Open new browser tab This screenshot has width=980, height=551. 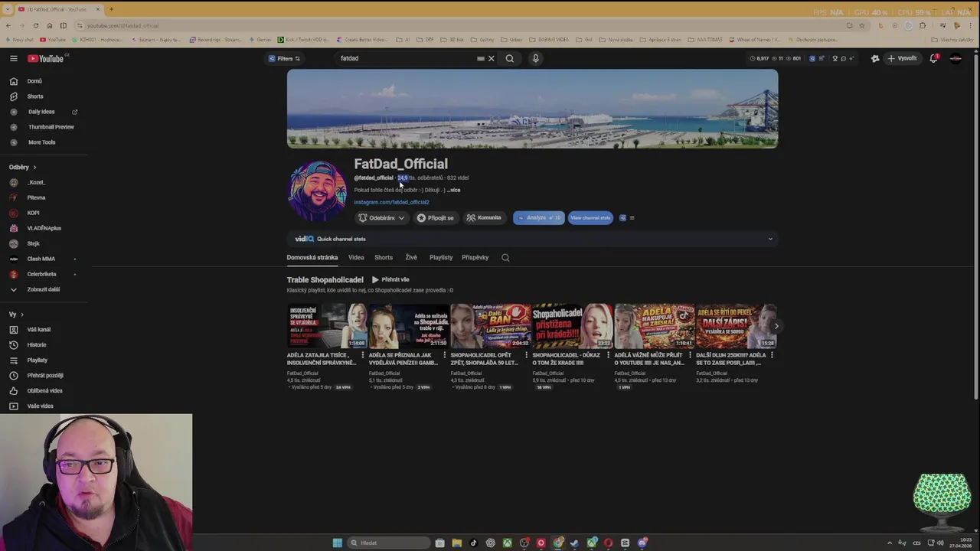tap(111, 9)
